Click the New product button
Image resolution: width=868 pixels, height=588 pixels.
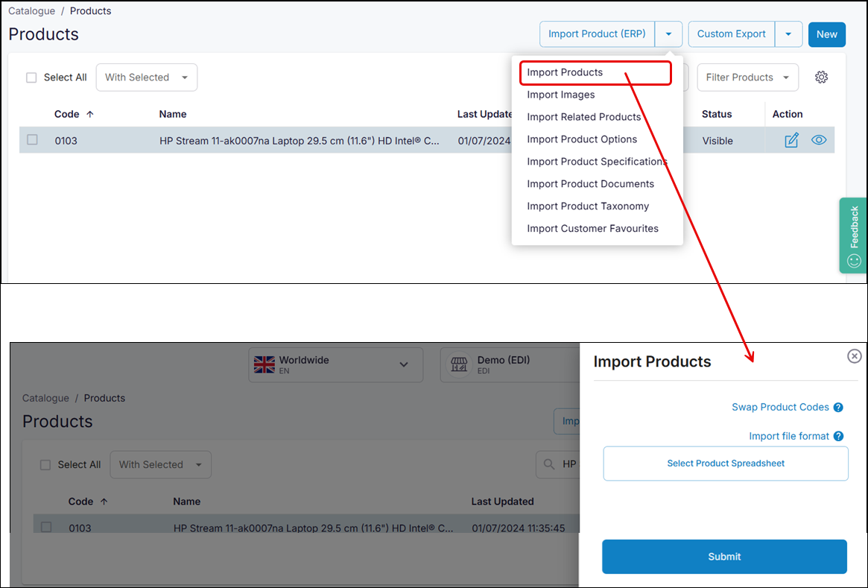pyautogui.click(x=826, y=34)
